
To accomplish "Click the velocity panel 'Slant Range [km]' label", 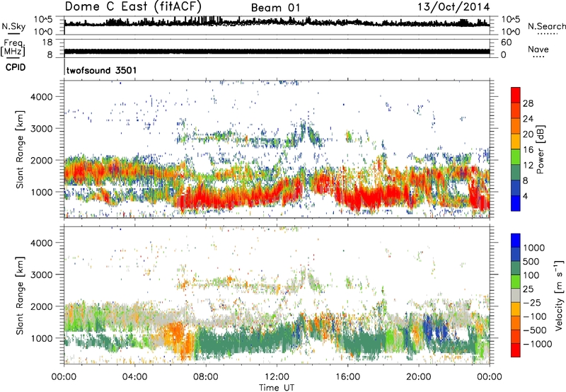I will pyautogui.click(x=20, y=296).
